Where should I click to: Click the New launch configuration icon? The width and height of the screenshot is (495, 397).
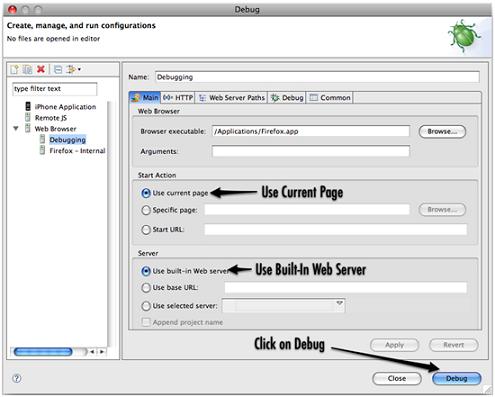click(x=14, y=69)
